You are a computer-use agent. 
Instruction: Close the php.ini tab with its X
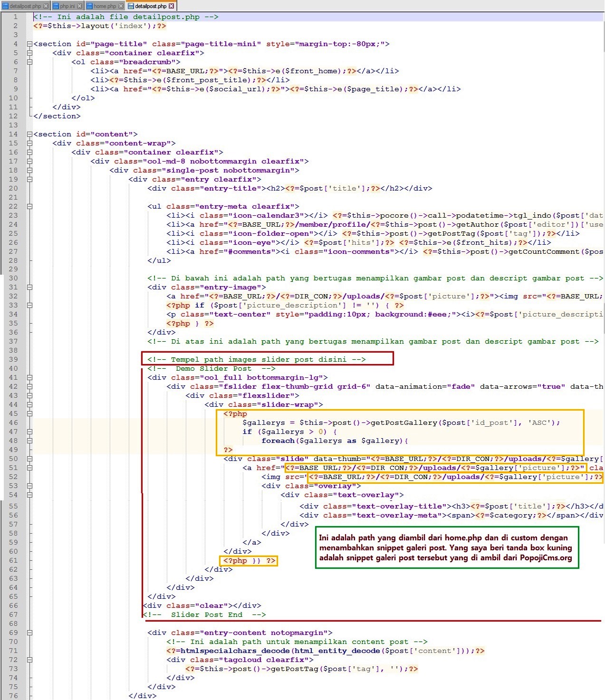(x=79, y=6)
